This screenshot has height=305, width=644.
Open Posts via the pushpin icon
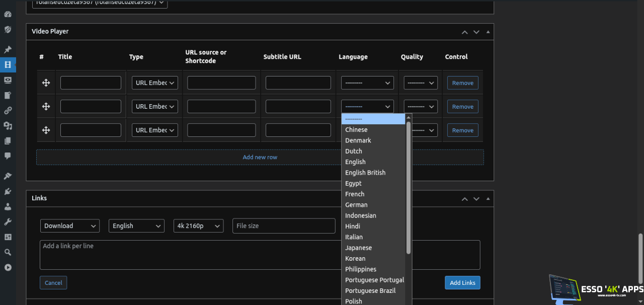(x=8, y=50)
